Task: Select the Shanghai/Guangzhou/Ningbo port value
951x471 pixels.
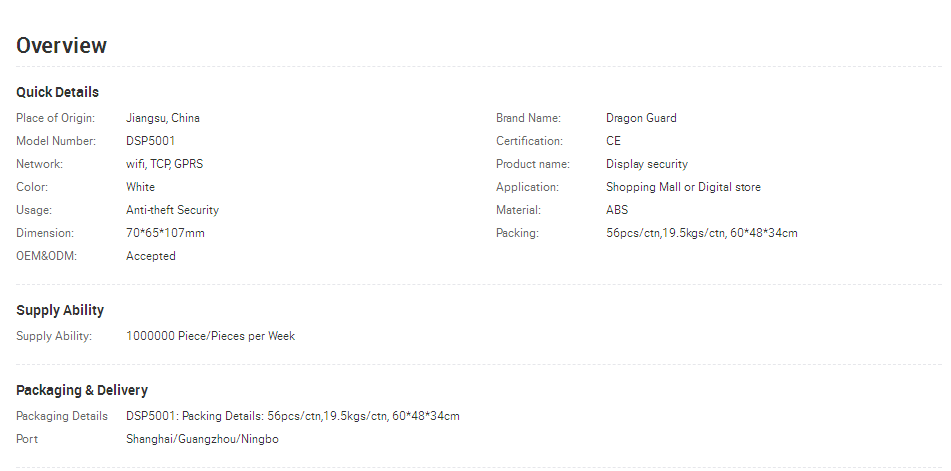Action: click(x=202, y=439)
